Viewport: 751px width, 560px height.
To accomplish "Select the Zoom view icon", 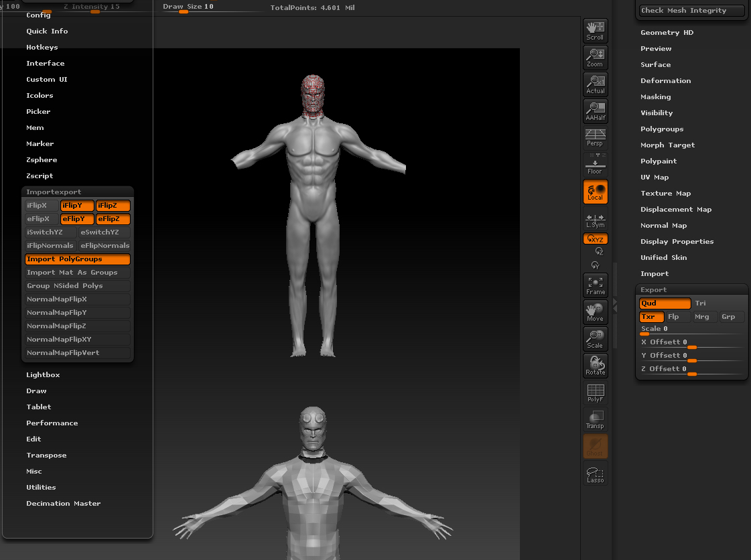I will [595, 58].
